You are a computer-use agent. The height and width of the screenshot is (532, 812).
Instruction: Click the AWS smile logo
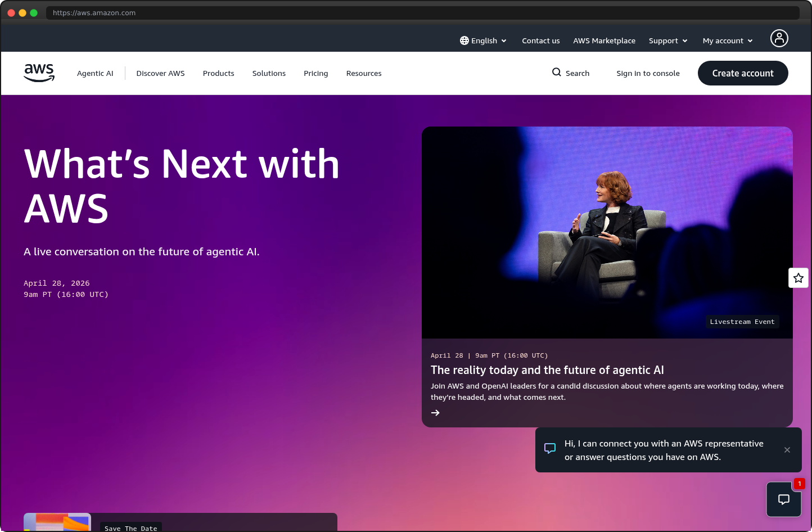click(x=39, y=73)
